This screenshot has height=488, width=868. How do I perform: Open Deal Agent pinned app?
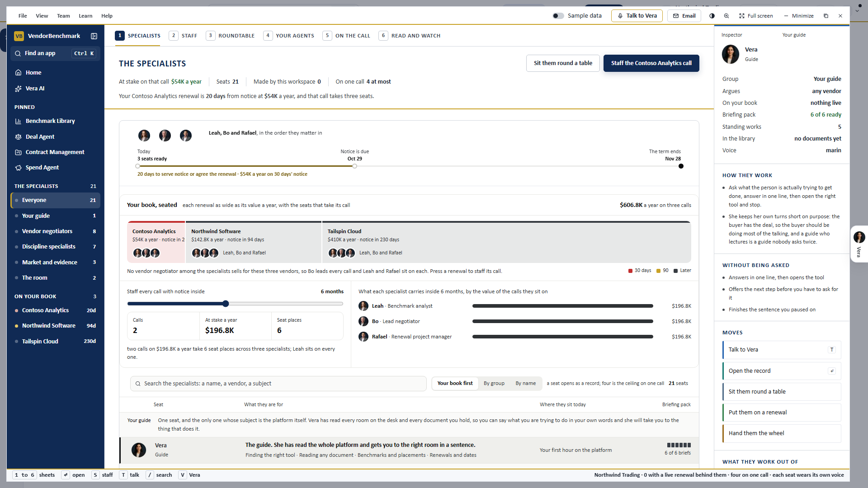click(55, 136)
